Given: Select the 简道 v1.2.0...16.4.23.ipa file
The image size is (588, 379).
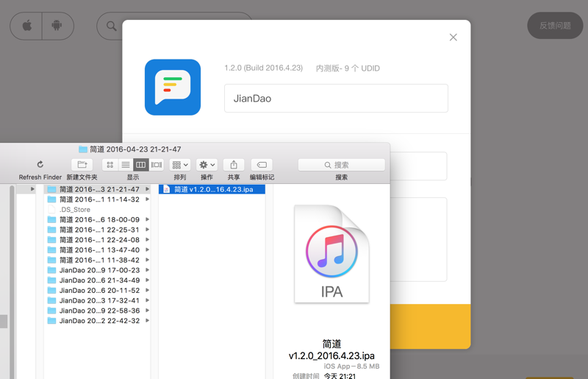Looking at the screenshot, I should pyautogui.click(x=212, y=189).
